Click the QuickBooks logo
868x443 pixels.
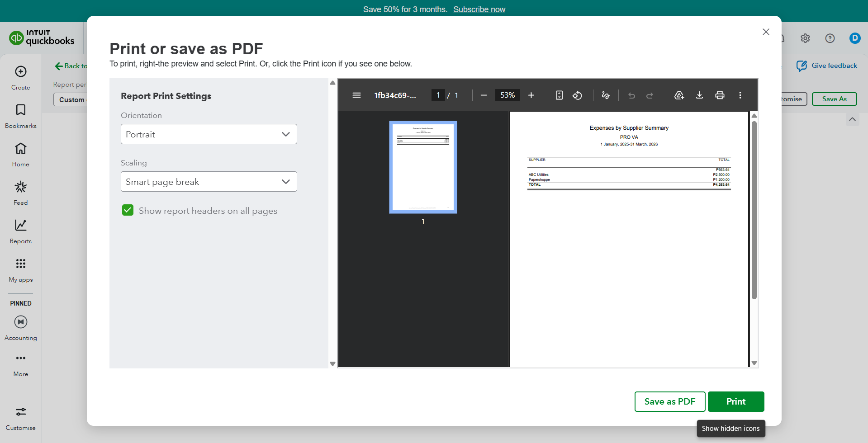tap(42, 38)
